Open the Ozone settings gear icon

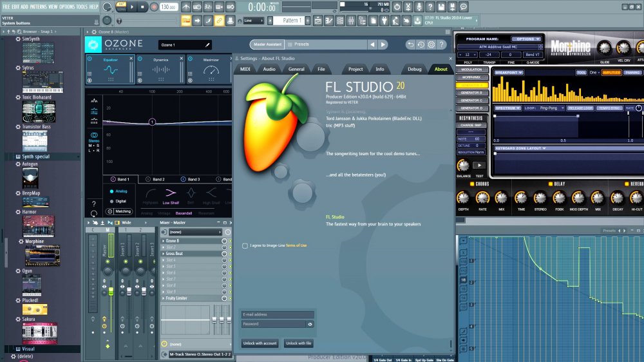tap(431, 44)
